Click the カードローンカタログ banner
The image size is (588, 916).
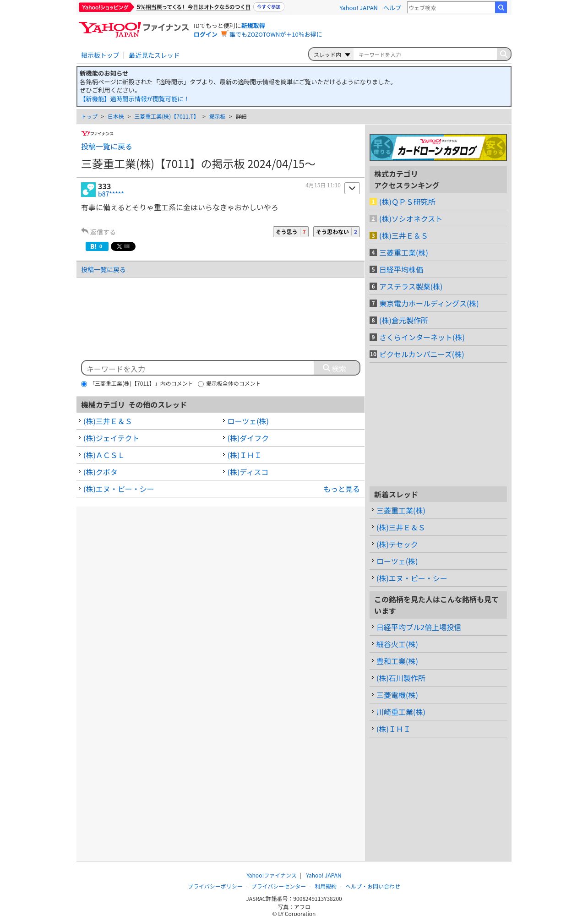point(438,147)
